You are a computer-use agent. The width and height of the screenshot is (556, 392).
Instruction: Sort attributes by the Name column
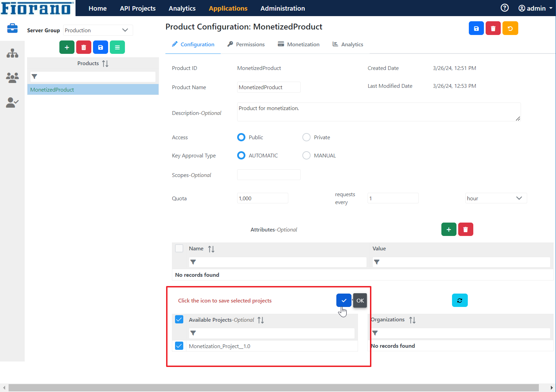[x=211, y=249]
